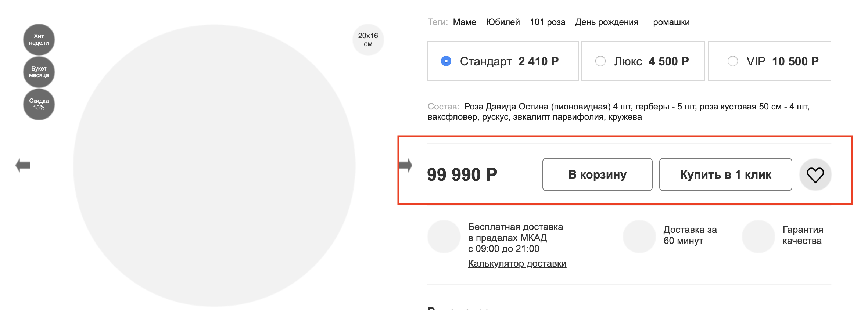The width and height of the screenshot is (868, 310).
Task: Click the 'Скидка 15%' discount badge
Action: pos(39,104)
